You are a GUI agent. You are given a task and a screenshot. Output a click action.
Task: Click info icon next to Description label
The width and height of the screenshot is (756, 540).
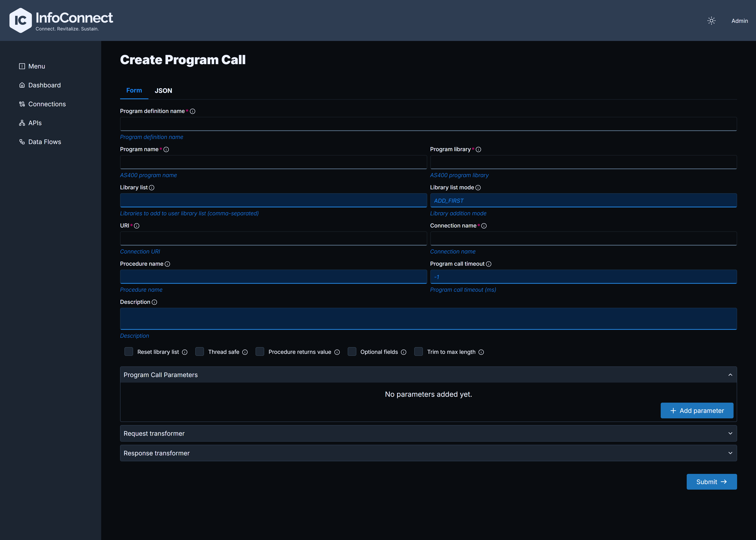point(154,302)
